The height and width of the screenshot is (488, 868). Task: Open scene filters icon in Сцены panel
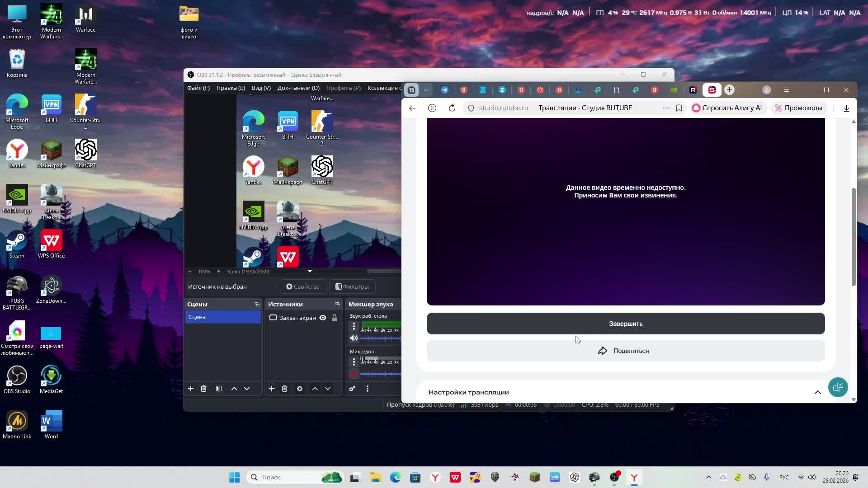click(219, 389)
